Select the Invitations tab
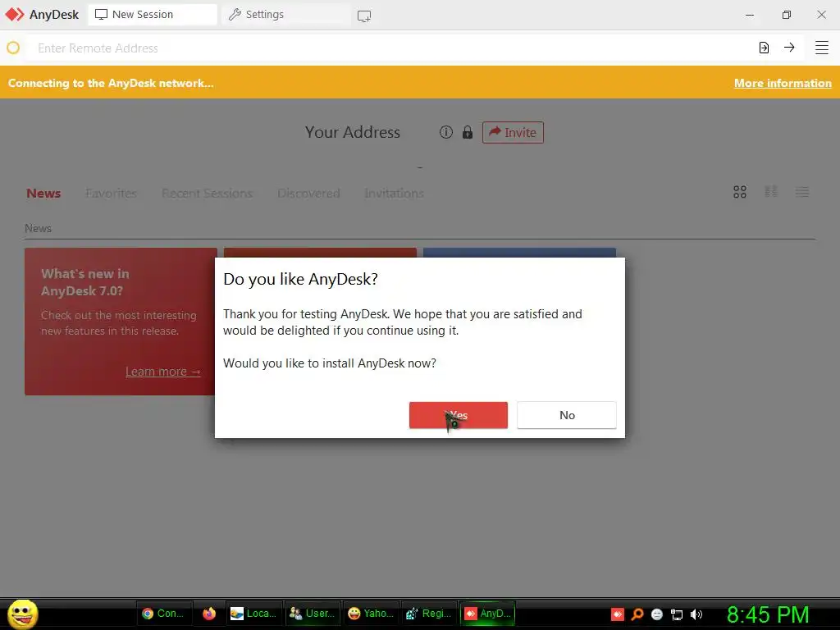The width and height of the screenshot is (840, 630). (395, 194)
